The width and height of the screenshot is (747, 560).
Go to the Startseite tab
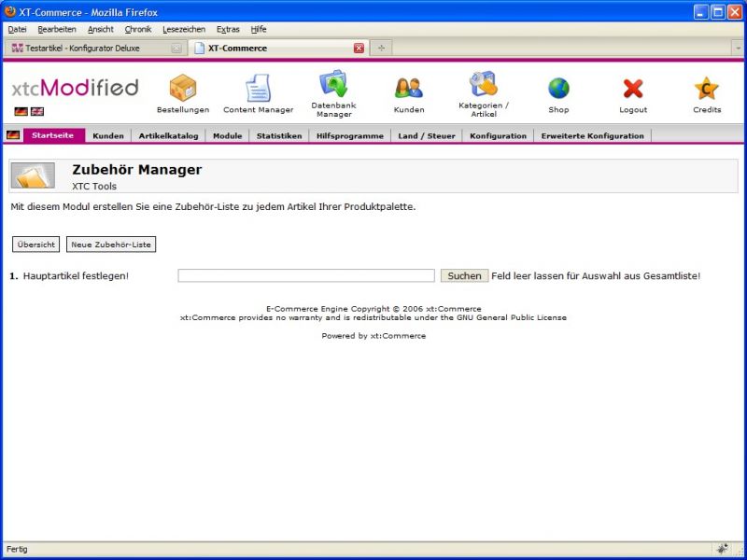pyautogui.click(x=54, y=135)
